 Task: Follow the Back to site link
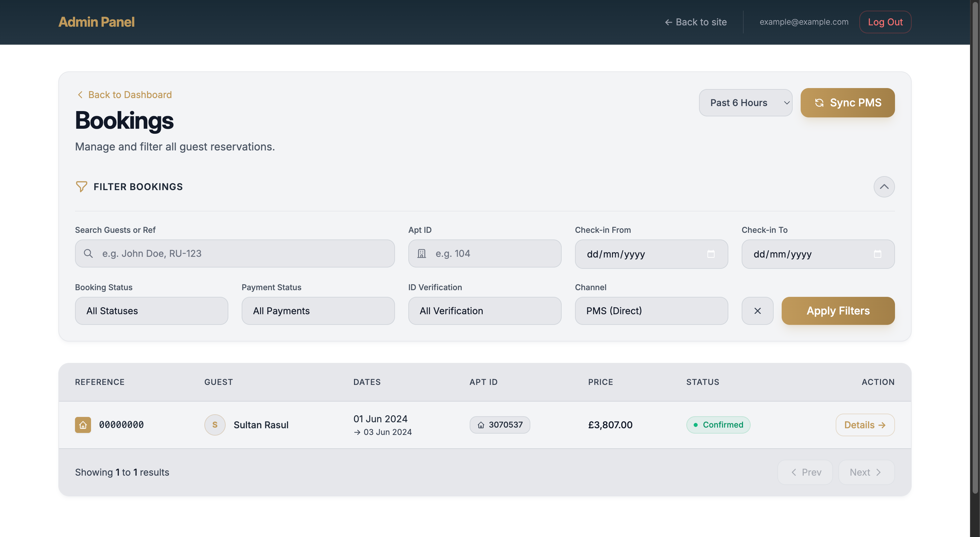click(696, 22)
